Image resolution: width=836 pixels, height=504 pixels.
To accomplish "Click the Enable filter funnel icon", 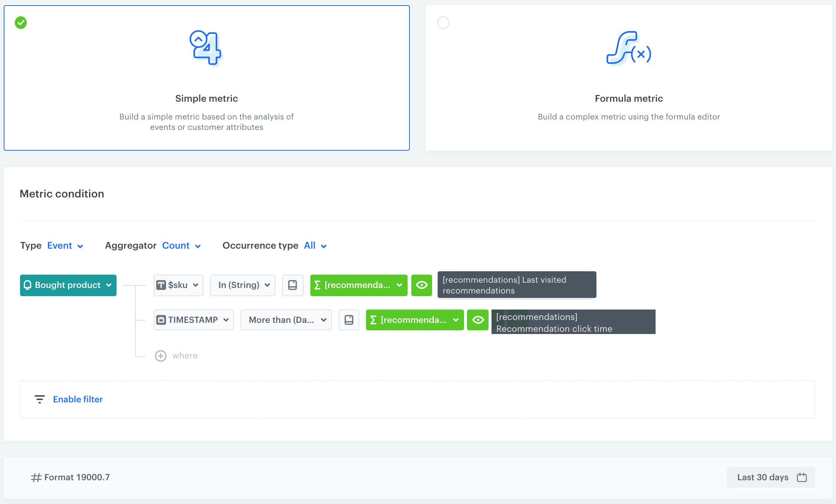I will click(x=40, y=399).
